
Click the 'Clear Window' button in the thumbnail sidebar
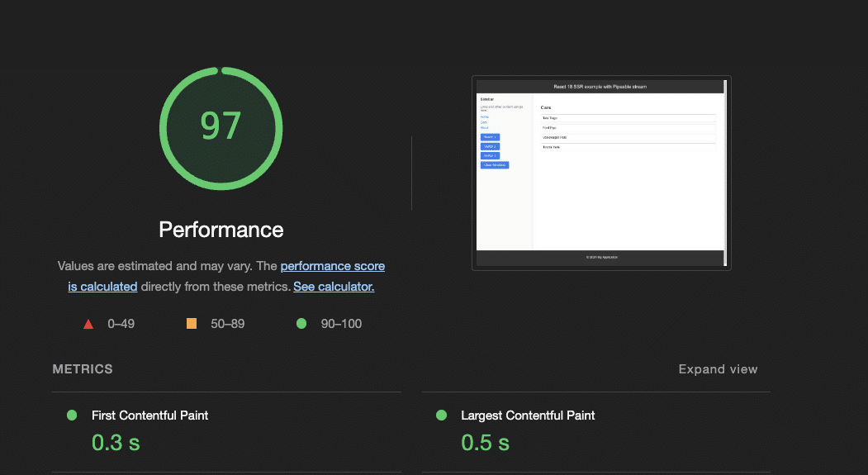pos(495,165)
